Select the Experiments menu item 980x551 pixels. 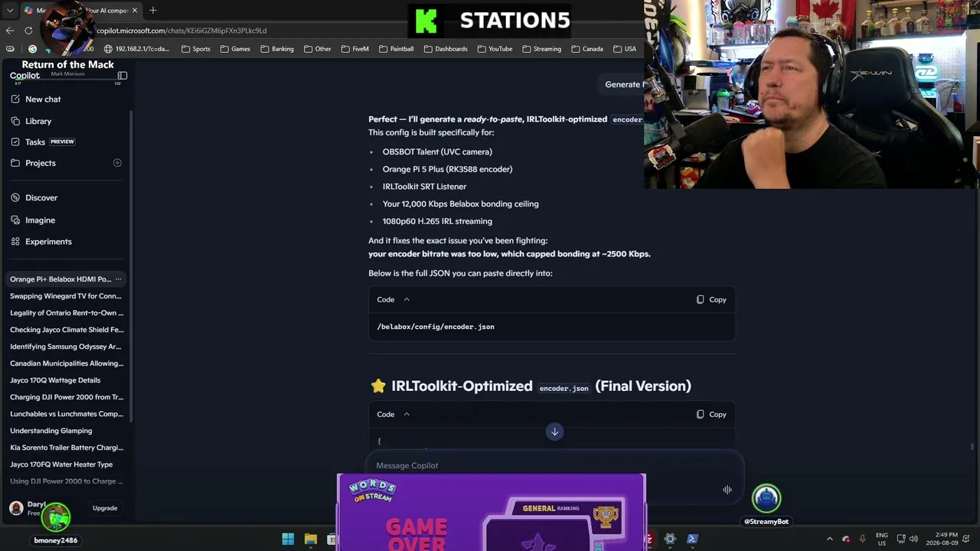point(48,242)
